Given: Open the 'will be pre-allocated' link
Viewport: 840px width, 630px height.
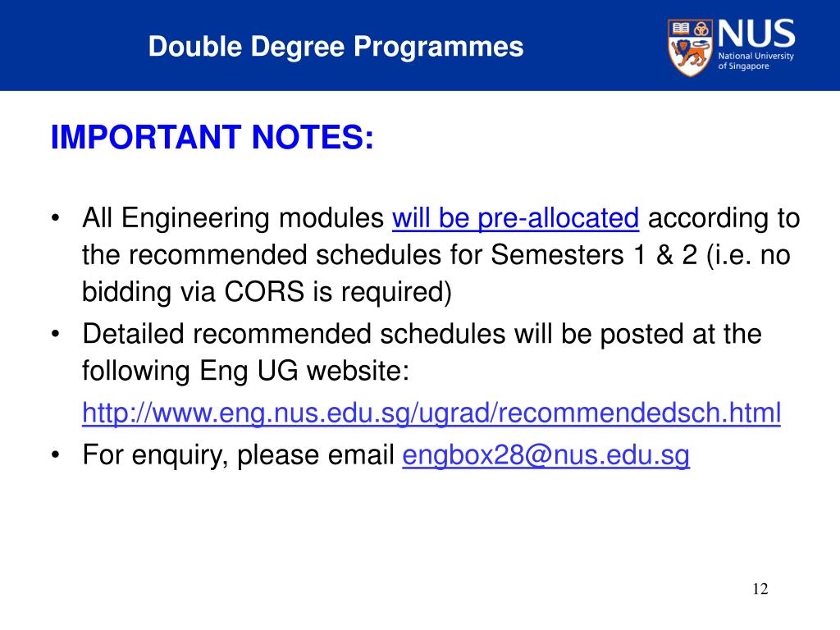Looking at the screenshot, I should click(x=515, y=218).
